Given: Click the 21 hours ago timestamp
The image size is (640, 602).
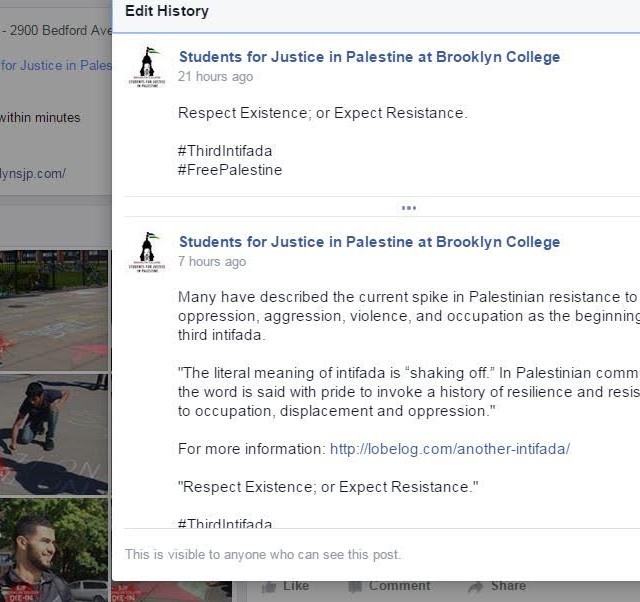Looking at the screenshot, I should pos(216,77).
